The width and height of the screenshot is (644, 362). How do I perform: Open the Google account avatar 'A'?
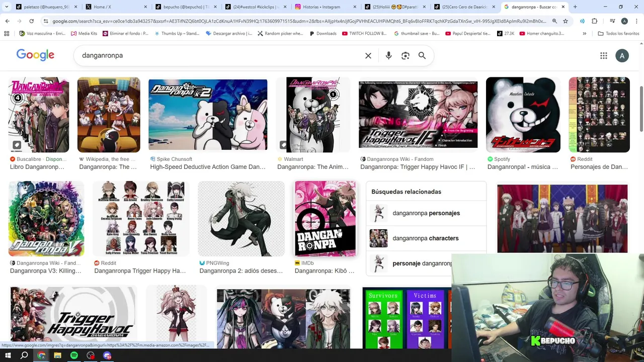pyautogui.click(x=622, y=56)
